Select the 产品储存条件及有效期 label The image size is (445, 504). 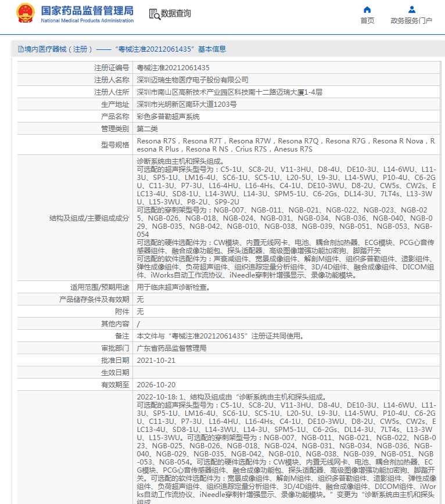(94, 300)
